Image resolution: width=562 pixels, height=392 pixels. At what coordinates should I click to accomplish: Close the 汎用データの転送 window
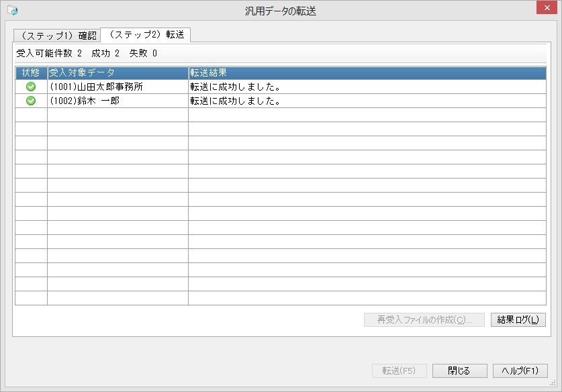(547, 7)
